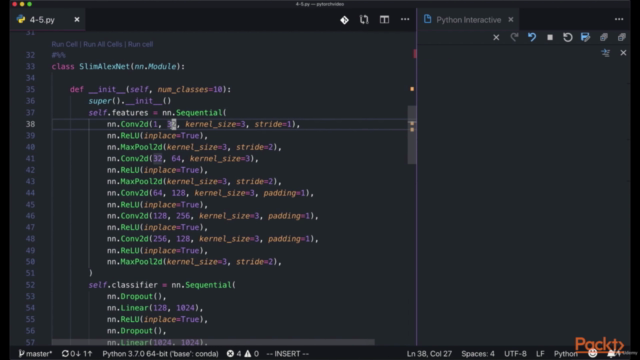Change file encoding via UTF-8

point(515,353)
